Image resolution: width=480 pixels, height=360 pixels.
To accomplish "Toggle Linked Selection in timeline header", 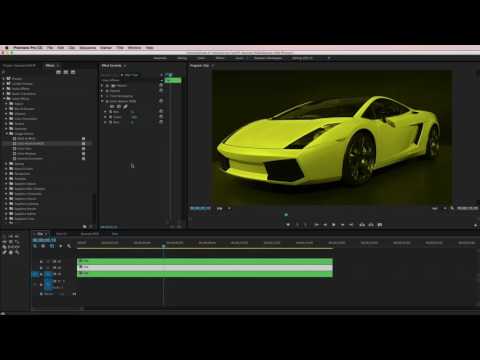I will click(52, 246).
